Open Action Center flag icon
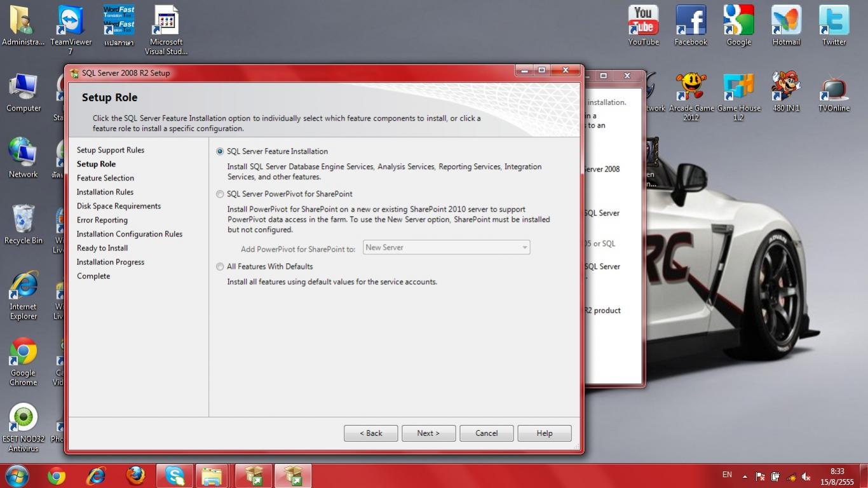The width and height of the screenshot is (868, 488). pyautogui.click(x=760, y=476)
